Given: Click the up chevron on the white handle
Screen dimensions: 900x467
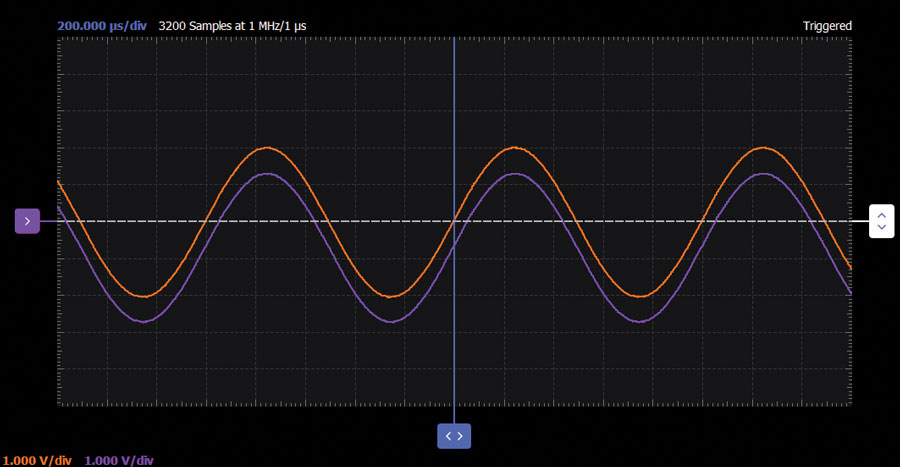Looking at the screenshot, I should point(881,213).
